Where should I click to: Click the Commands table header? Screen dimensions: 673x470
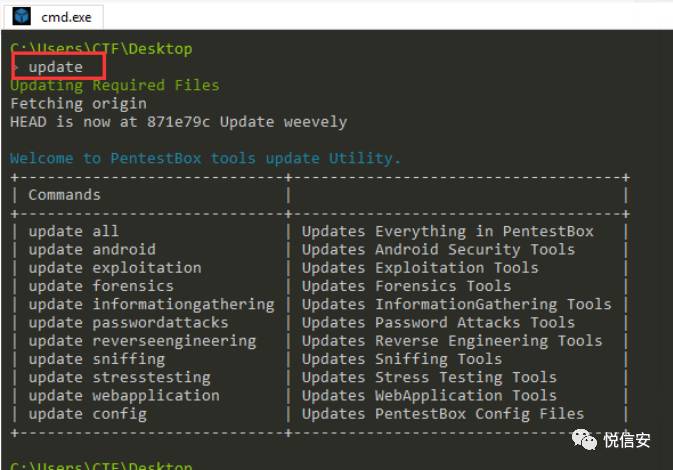(64, 195)
